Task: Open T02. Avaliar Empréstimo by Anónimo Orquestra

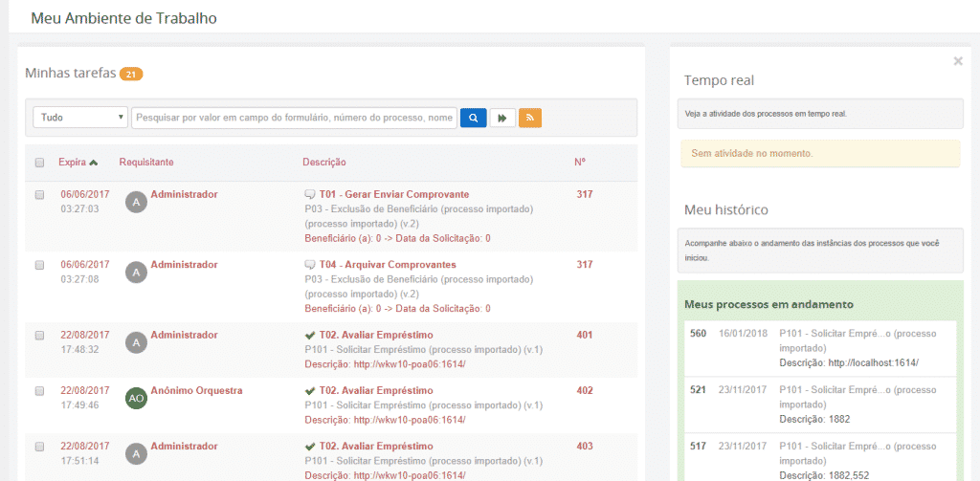Action: pos(375,390)
